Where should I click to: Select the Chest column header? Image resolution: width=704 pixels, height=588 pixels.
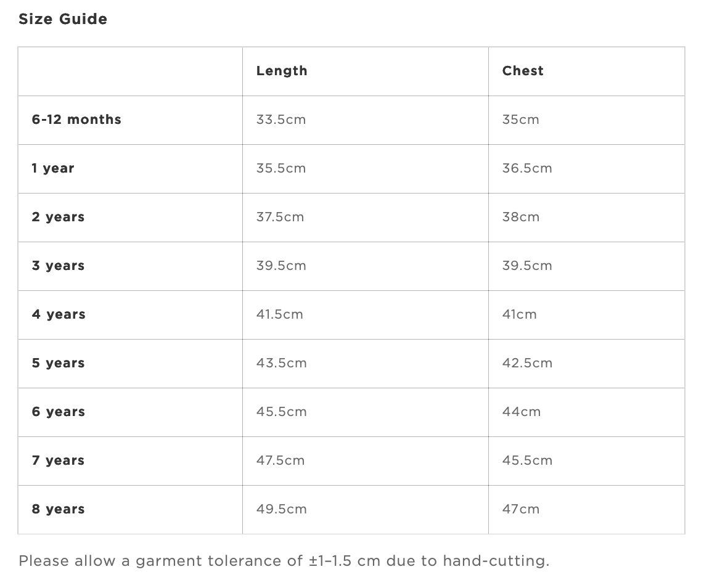coord(523,71)
